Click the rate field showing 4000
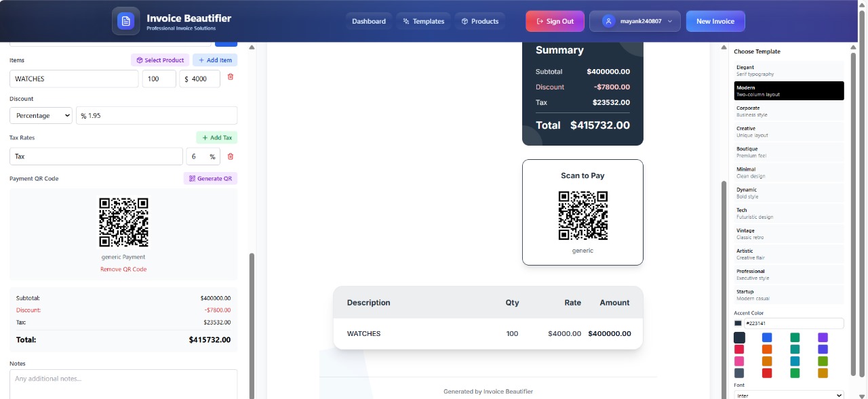 click(x=200, y=79)
